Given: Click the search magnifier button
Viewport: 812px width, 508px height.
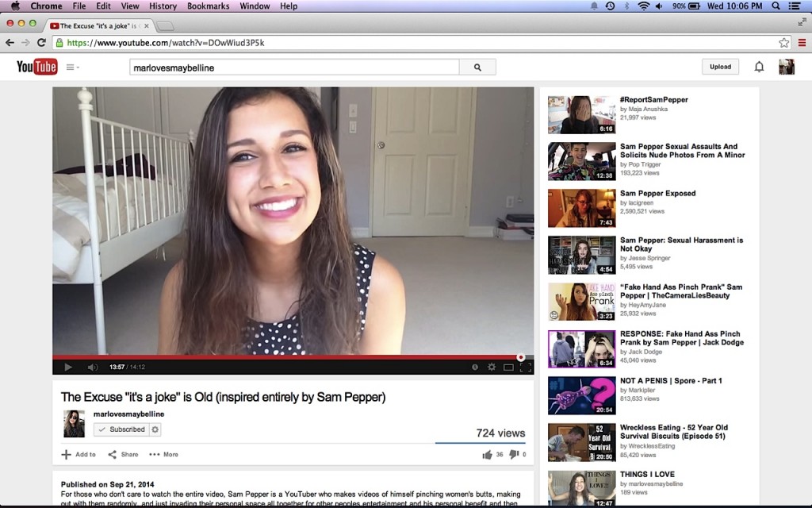Looking at the screenshot, I should click(477, 67).
